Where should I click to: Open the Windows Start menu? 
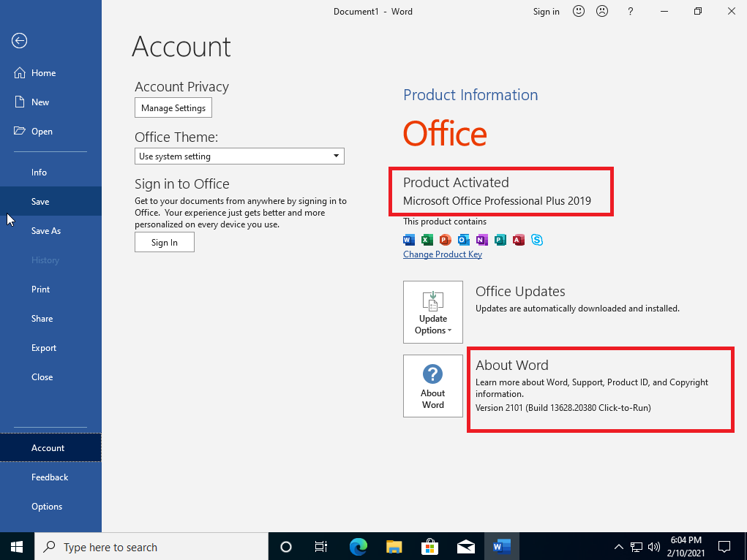17,547
